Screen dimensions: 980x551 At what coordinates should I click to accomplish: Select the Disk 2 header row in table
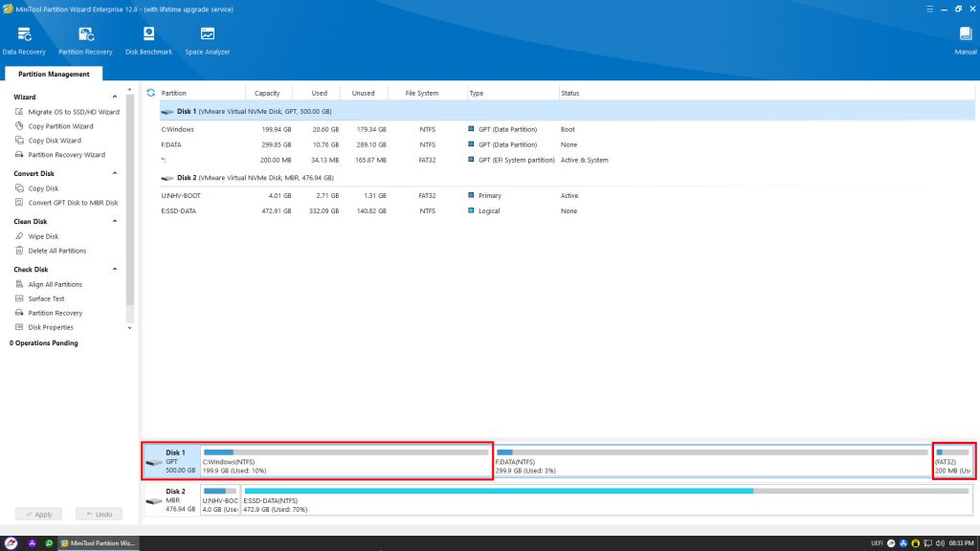(x=567, y=178)
